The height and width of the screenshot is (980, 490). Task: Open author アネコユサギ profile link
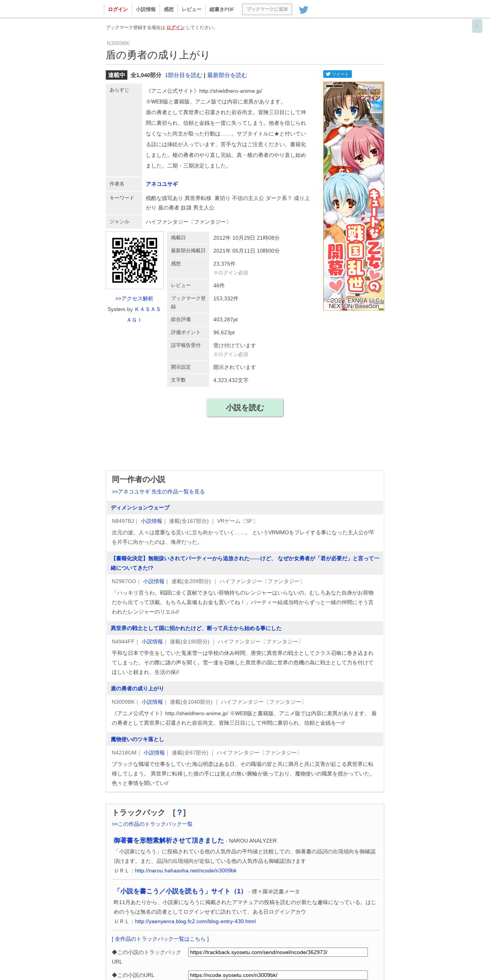(162, 184)
